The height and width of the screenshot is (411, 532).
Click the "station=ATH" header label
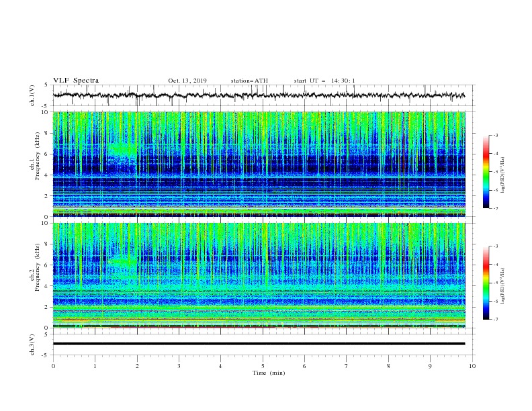pyautogui.click(x=249, y=81)
